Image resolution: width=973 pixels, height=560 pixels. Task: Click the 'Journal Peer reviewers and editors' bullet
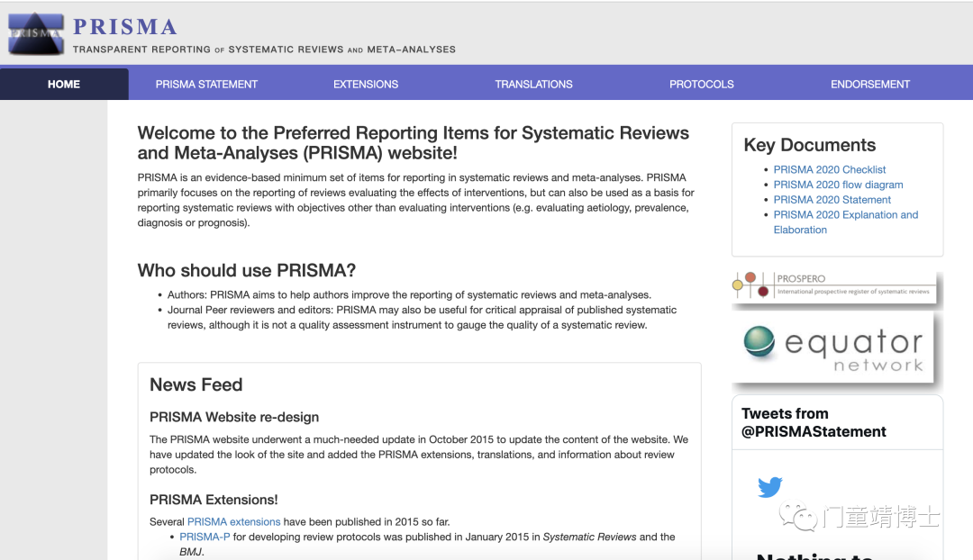(422, 317)
